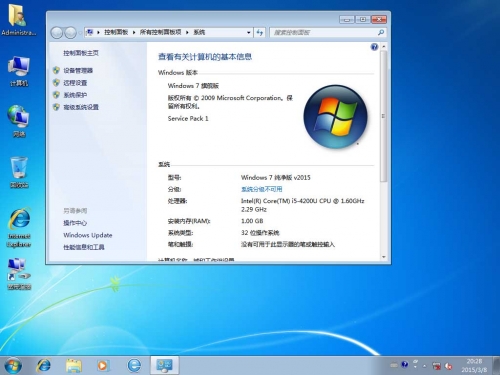Open the 计算机 desktop icon
Screen dimensions: 500x375
(19, 71)
